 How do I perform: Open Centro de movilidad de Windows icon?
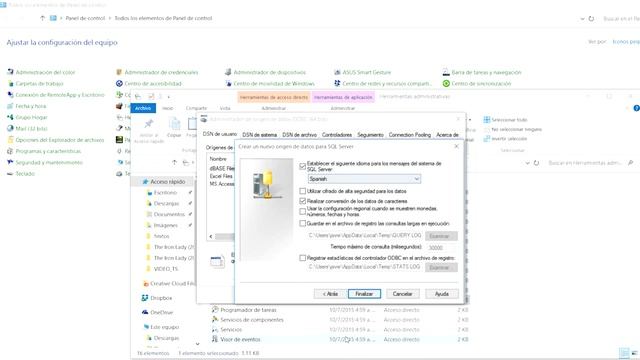(228, 84)
